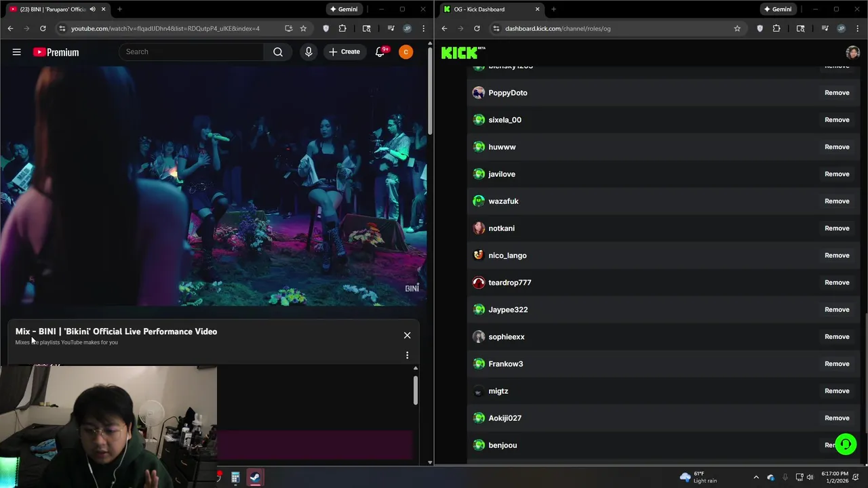Remove nico_lango from OG role
This screenshot has width=868, height=488.
tap(837, 256)
